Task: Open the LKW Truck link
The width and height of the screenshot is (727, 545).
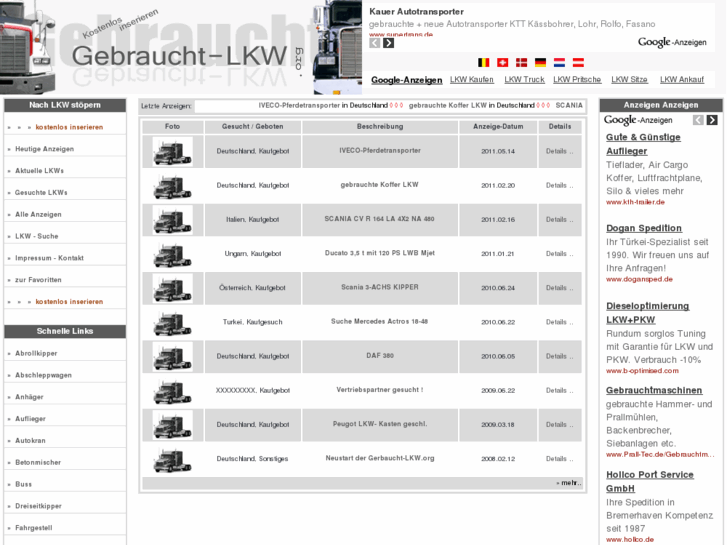Action: [524, 79]
